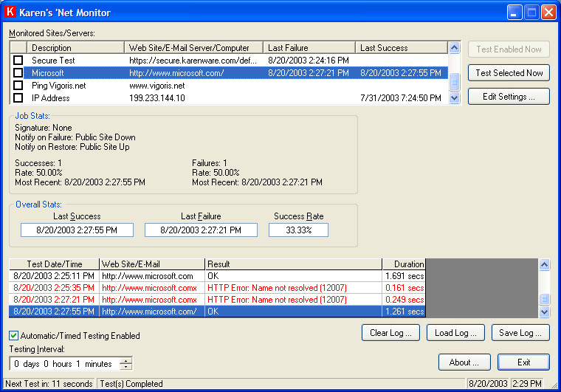The image size is (561, 392).
Task: Sort sites by Description column header
Action: [75, 48]
